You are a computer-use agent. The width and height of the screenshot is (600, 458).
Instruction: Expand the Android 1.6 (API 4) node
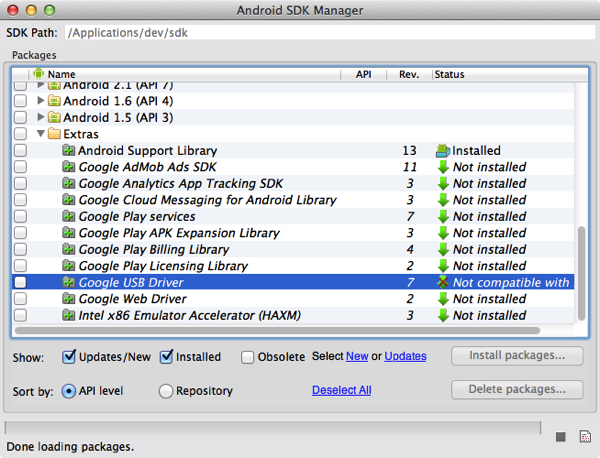[x=41, y=101]
